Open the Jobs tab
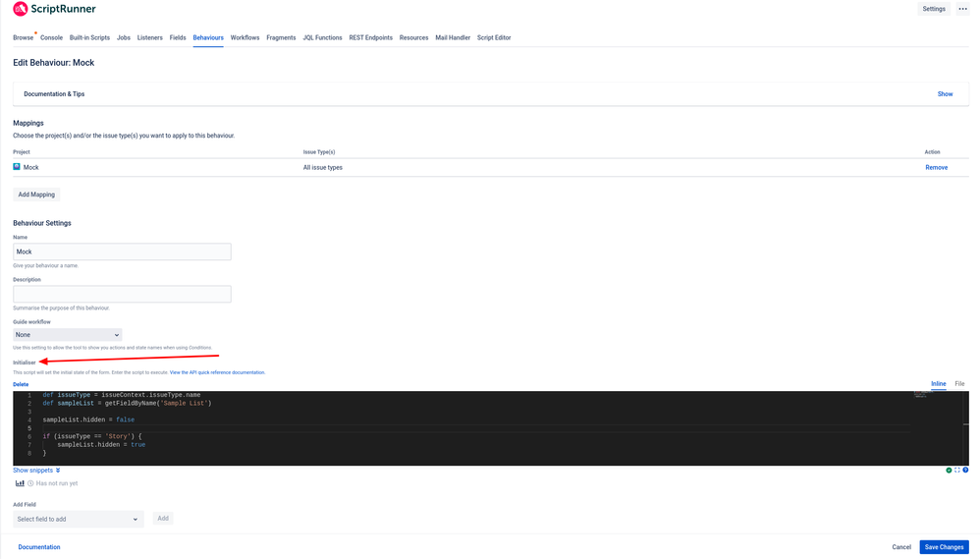Viewport: 980px width, 559px height. 124,37
